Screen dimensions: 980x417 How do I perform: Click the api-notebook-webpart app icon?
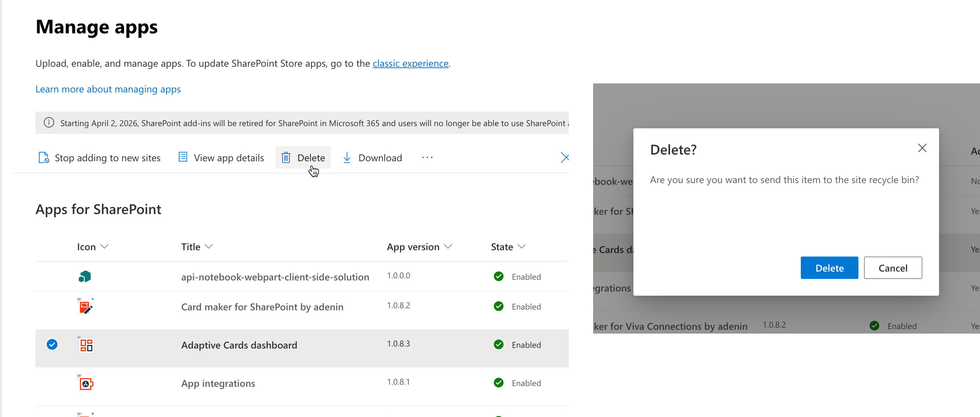pos(85,277)
